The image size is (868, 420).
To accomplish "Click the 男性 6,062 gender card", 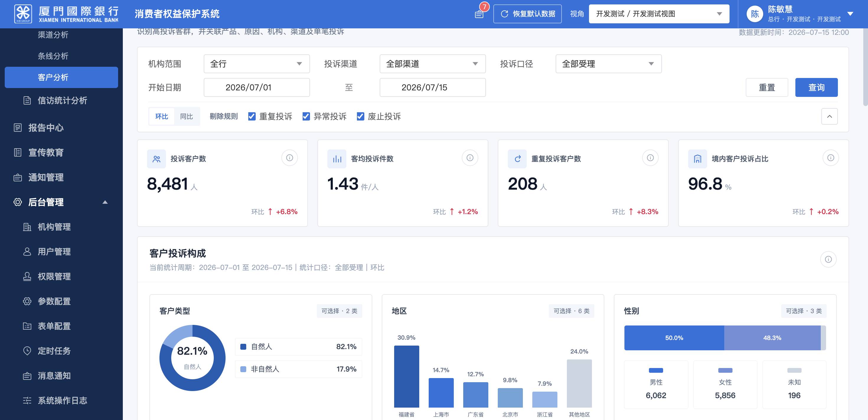I will [x=656, y=385].
